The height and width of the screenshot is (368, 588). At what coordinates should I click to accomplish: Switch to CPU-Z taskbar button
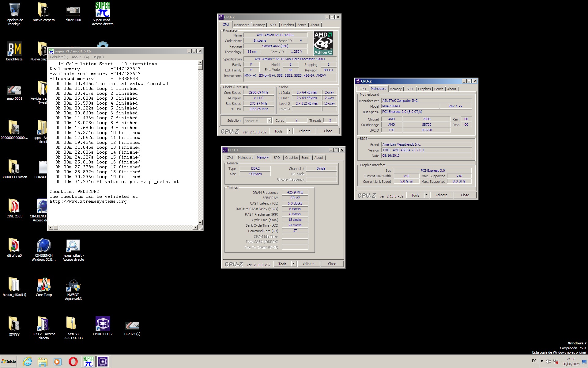coord(103,362)
